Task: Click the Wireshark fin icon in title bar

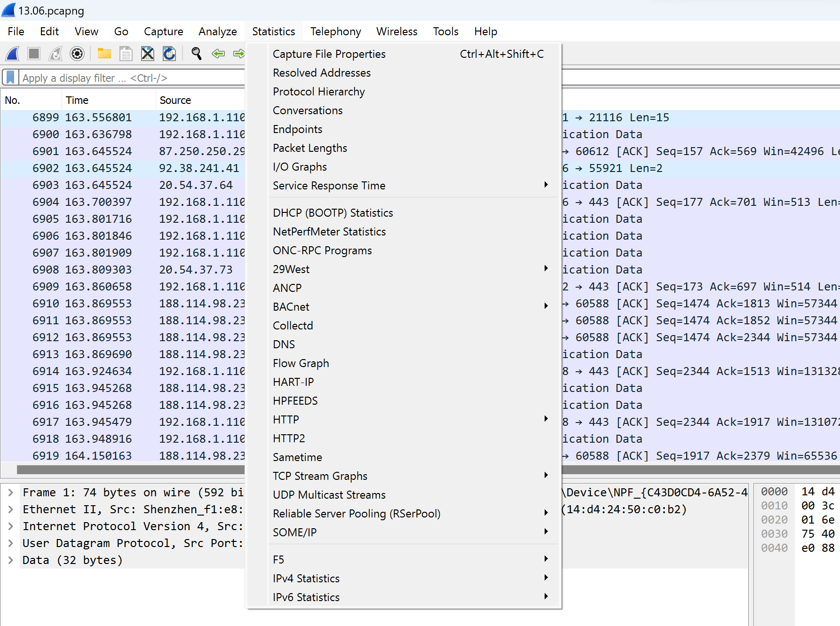Action: pos(8,10)
